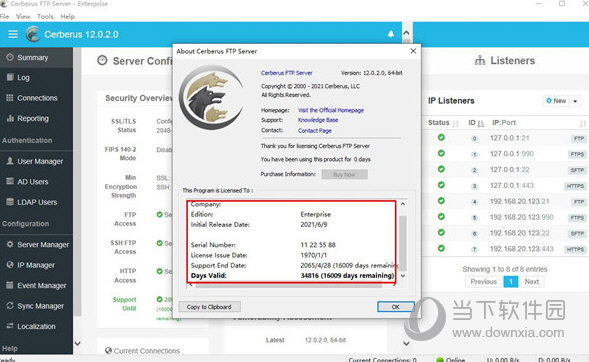589x362 pixels.
Task: Open the Log page
Action: tap(36, 77)
